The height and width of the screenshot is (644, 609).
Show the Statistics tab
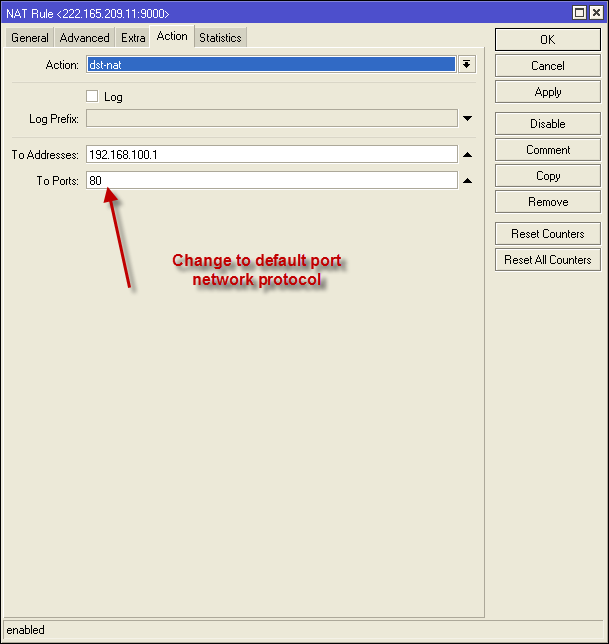220,38
